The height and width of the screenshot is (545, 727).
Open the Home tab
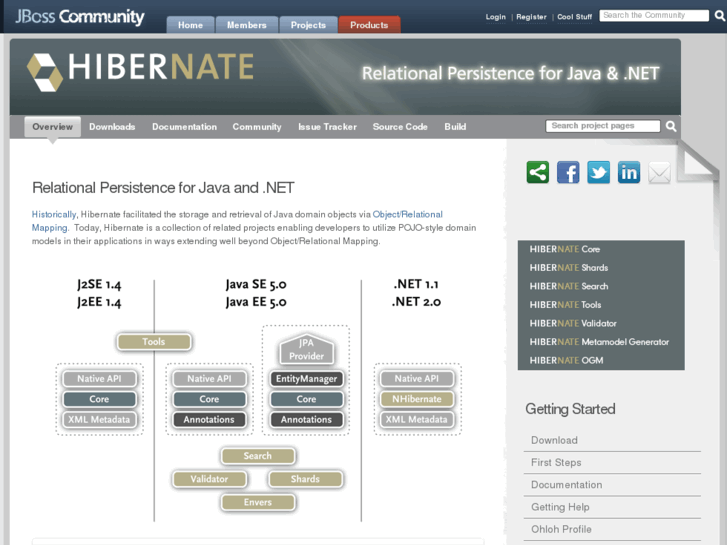(190, 25)
